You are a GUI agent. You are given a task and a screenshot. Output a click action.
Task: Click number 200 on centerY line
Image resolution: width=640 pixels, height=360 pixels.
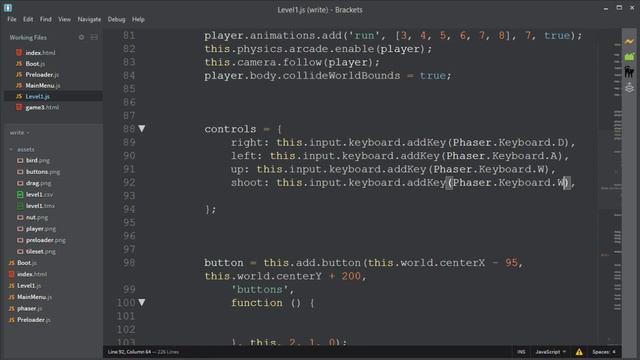click(x=351, y=276)
